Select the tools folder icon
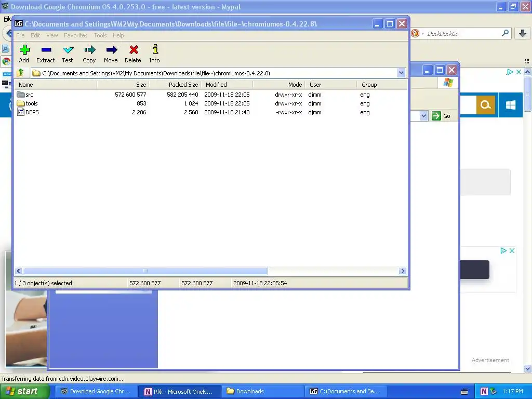The height and width of the screenshot is (399, 532). [x=21, y=103]
